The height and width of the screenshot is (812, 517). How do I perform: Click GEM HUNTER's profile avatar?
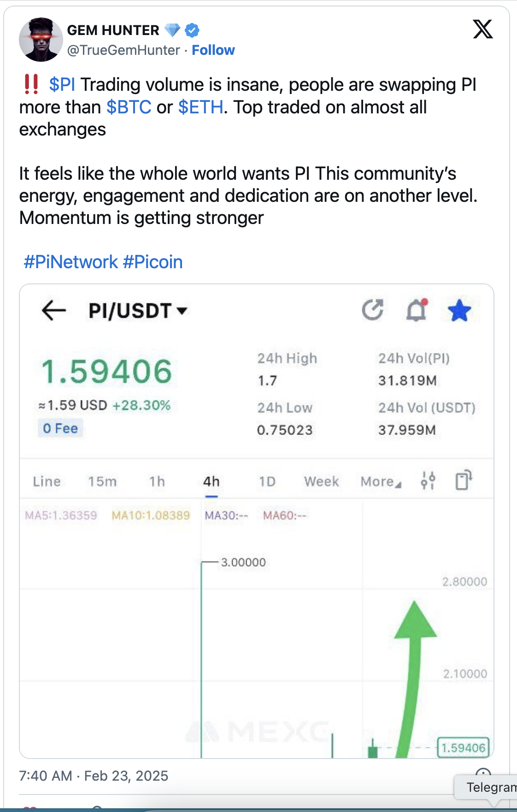click(41, 40)
